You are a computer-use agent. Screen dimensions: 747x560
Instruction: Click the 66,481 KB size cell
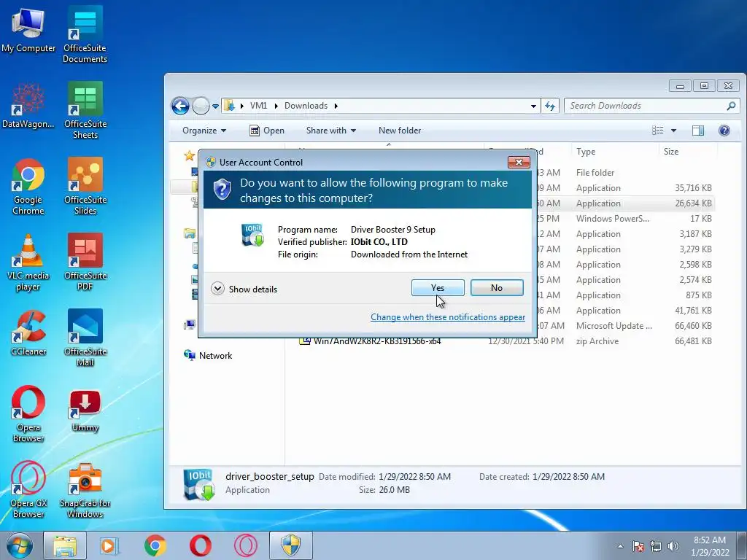tap(693, 341)
